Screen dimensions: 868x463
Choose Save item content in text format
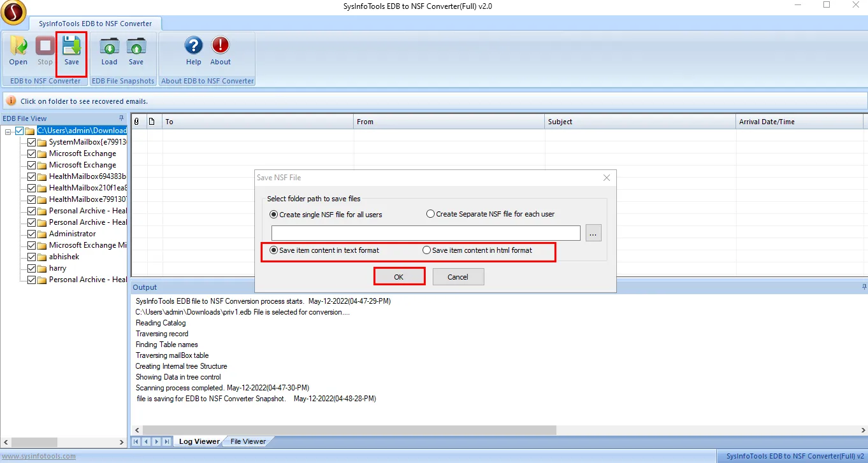coord(324,250)
